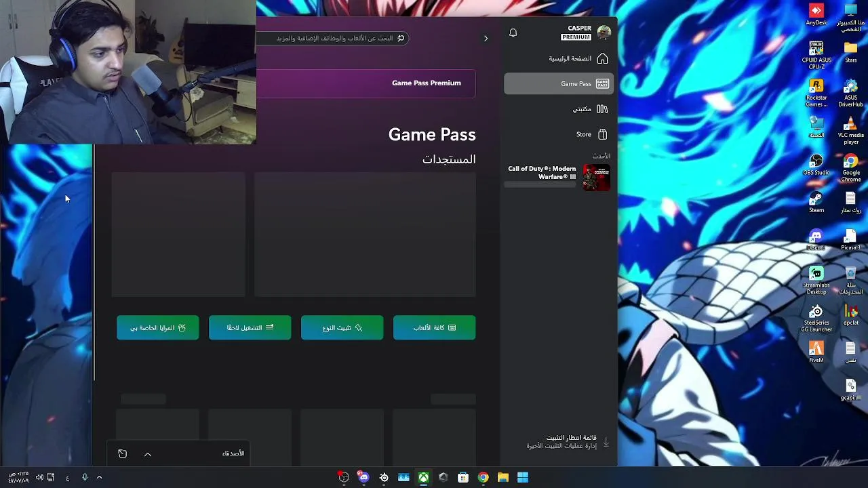This screenshot has height=488, width=868.
Task: Click Play Later (التشغيل لاحقًا) button
Action: [x=250, y=328]
